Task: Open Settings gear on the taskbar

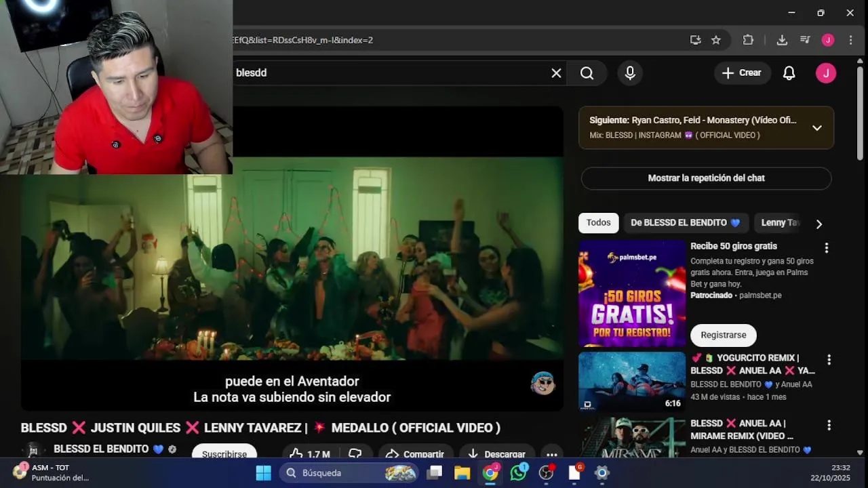Action: 602,472
